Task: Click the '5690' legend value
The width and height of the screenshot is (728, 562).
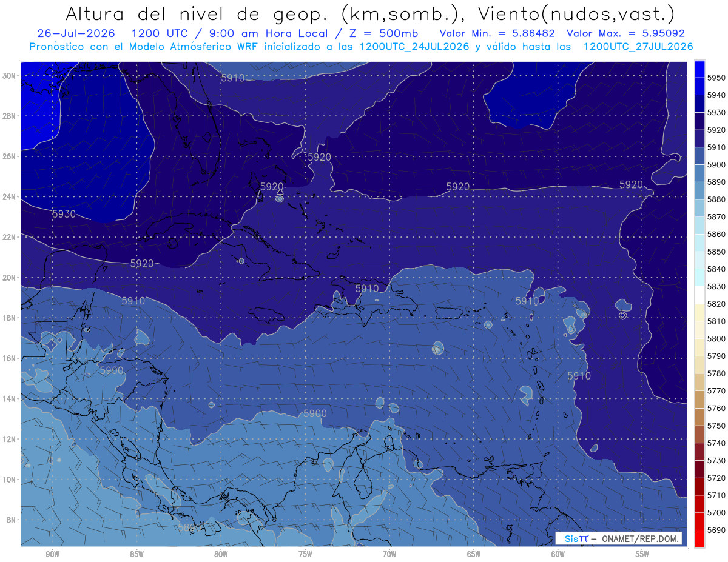Action: point(716,529)
